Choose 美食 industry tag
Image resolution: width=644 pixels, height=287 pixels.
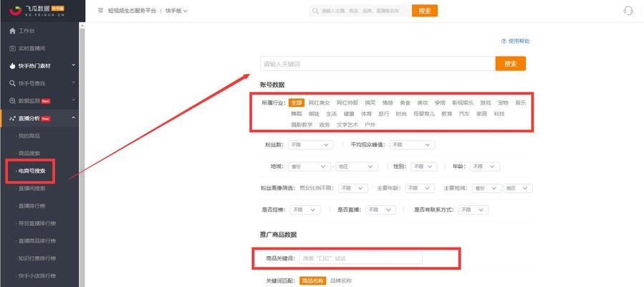(x=405, y=103)
